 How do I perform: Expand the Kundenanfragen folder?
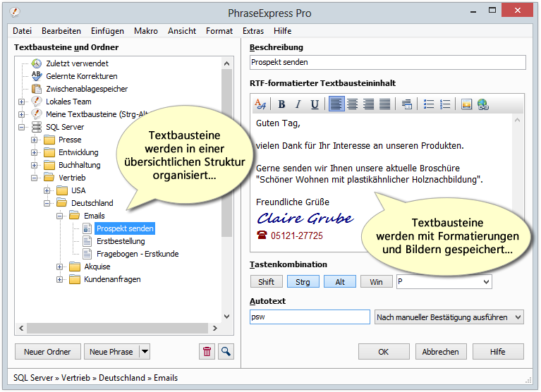point(60,279)
